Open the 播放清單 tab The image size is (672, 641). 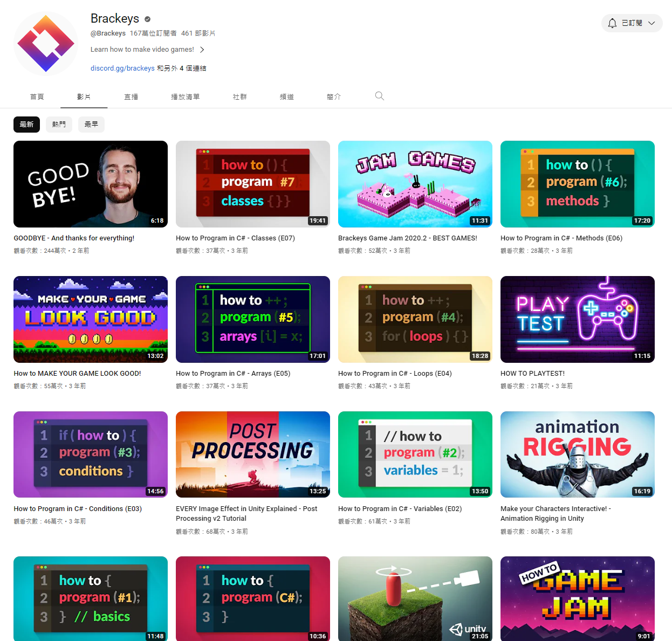tap(185, 97)
